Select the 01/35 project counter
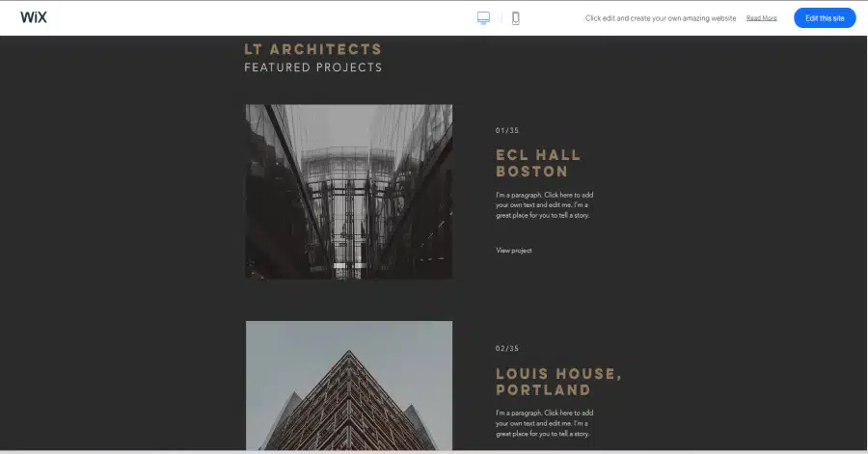Image resolution: width=868 pixels, height=454 pixels. [507, 130]
